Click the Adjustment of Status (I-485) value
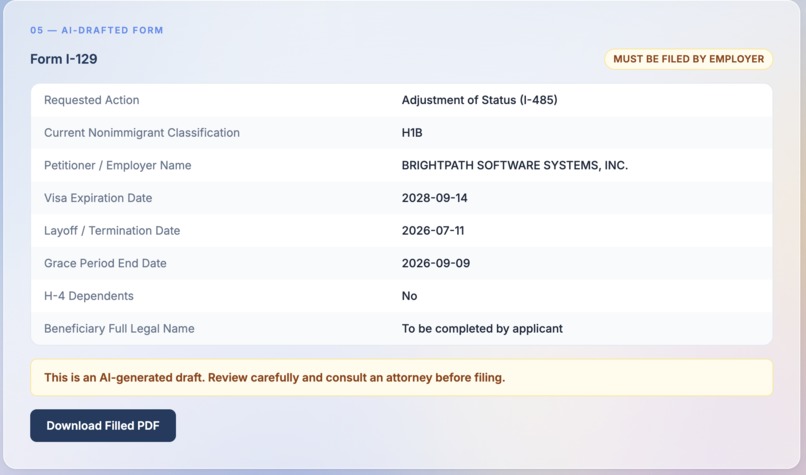The width and height of the screenshot is (806, 475). point(480,100)
